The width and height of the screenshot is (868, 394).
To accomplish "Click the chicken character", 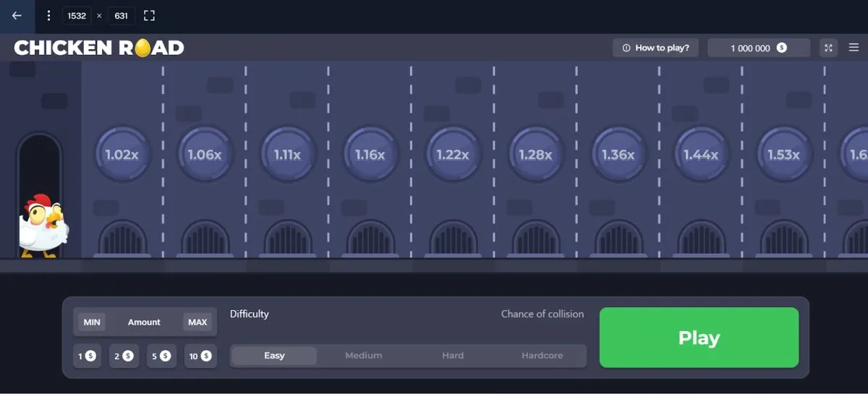I will [43, 226].
